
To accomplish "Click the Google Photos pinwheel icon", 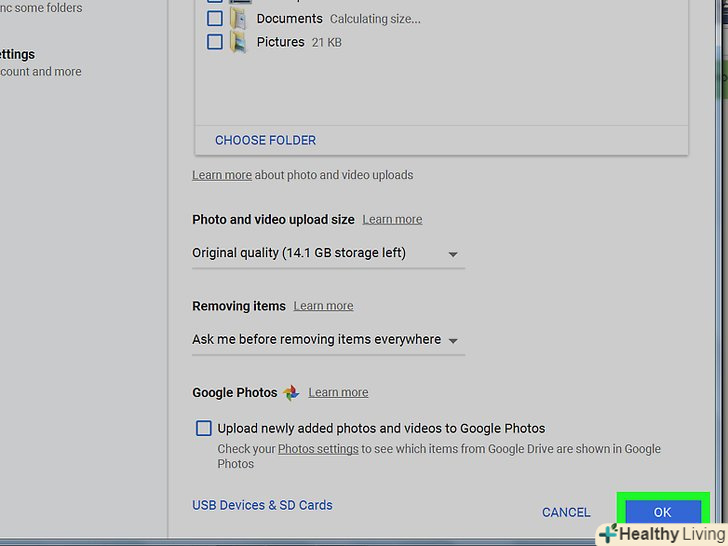I will coord(291,393).
